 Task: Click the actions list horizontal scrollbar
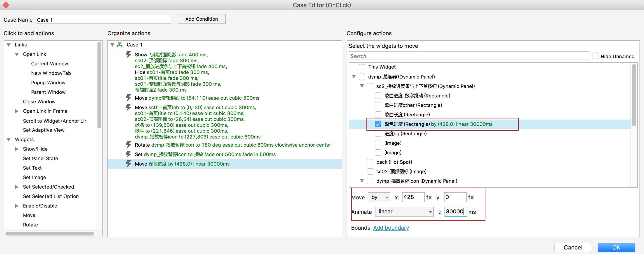[50, 233]
